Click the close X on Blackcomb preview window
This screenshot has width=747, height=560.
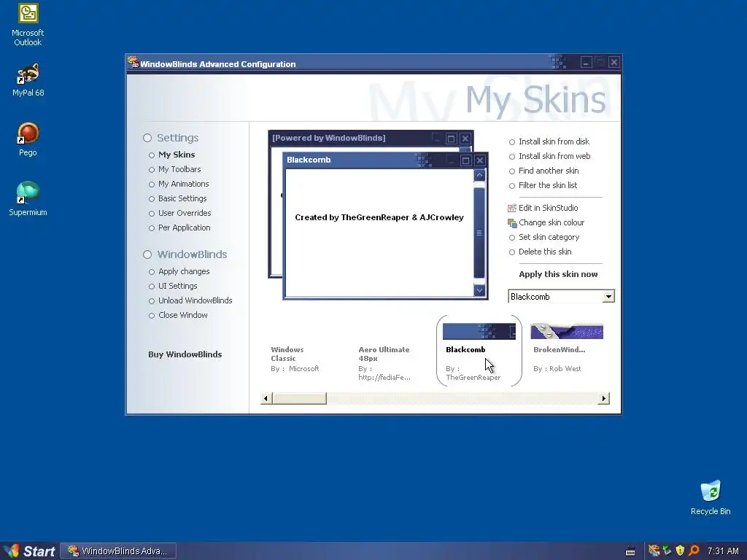coord(480,160)
